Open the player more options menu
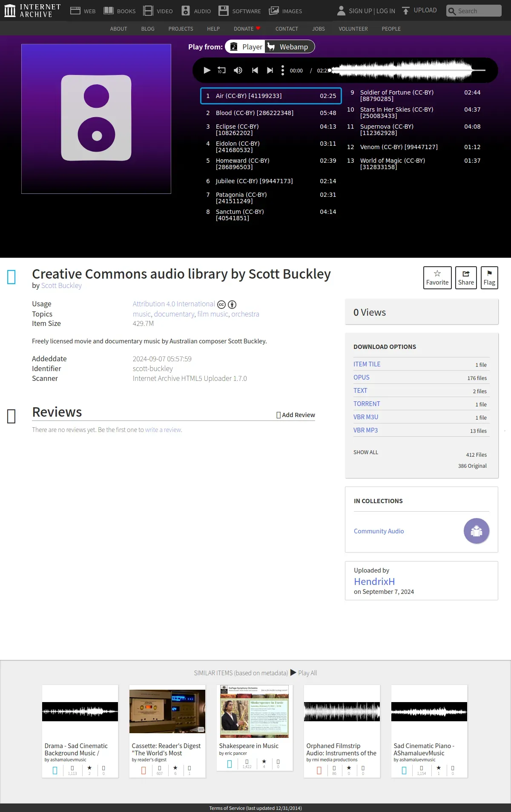This screenshot has height=812, width=511. pos(283,70)
